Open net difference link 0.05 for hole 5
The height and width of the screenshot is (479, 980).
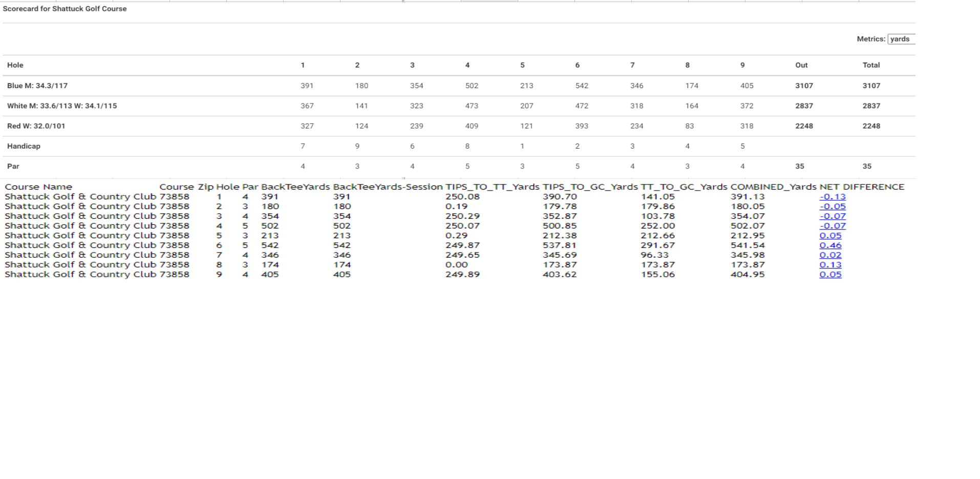pyautogui.click(x=830, y=236)
